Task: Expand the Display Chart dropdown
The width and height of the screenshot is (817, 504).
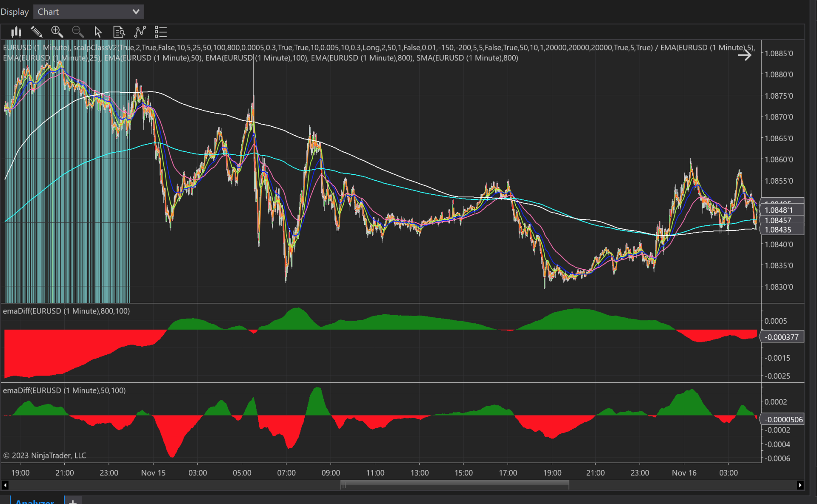Action: pyautogui.click(x=88, y=12)
